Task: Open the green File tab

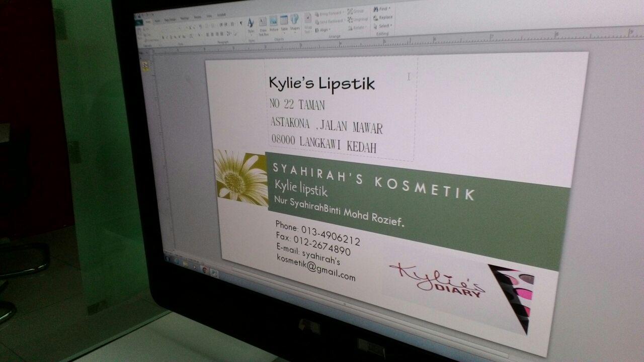Action: 139,23
